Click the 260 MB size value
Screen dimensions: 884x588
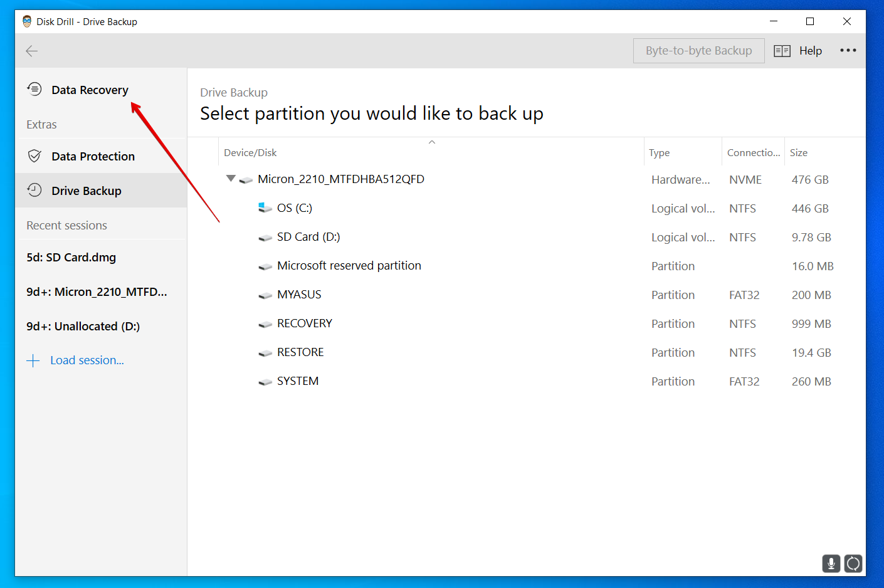point(811,382)
